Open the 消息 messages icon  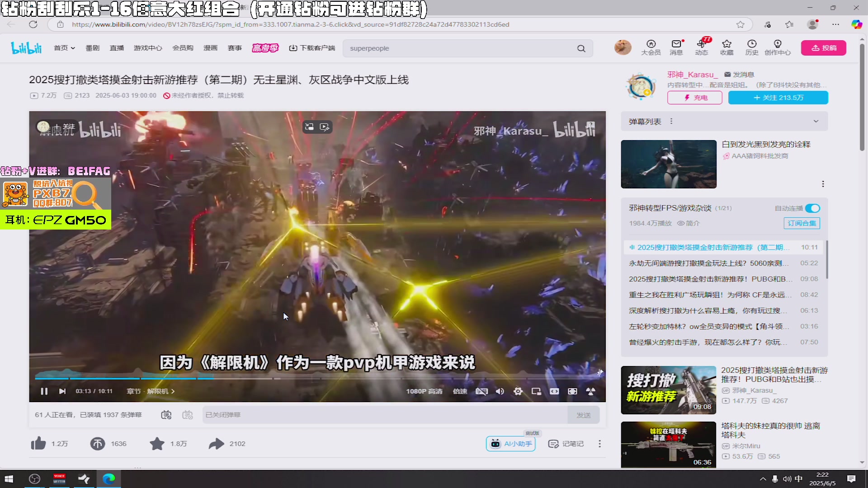pos(676,47)
